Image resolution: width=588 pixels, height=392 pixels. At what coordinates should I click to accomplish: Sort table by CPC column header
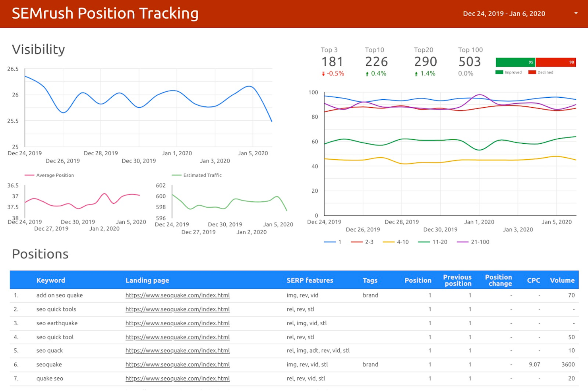(534, 280)
